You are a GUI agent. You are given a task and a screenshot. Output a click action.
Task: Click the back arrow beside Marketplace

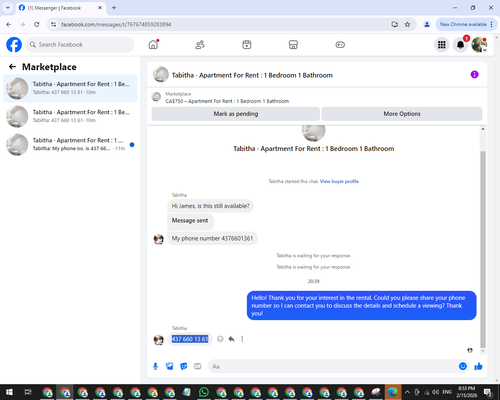[13, 67]
